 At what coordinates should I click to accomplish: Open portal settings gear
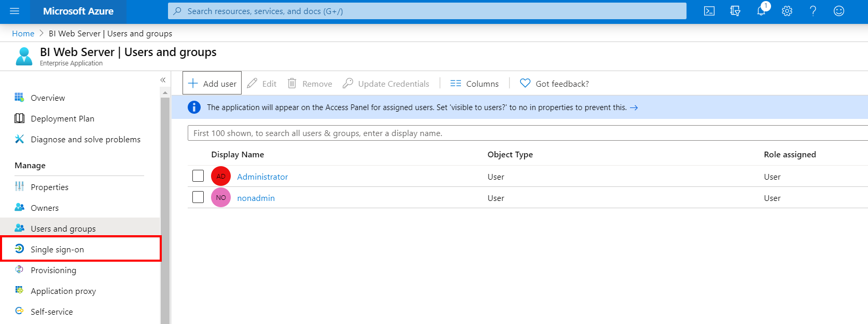click(x=787, y=11)
